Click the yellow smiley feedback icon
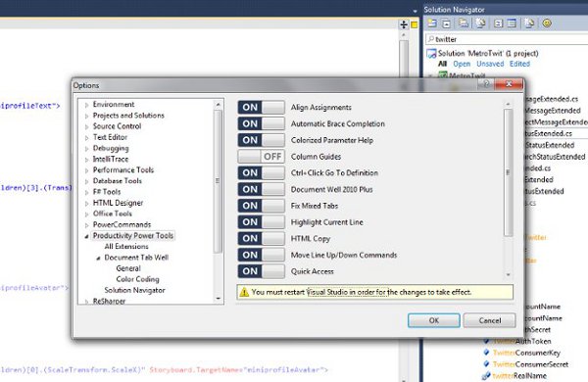Screen dimensions: 588x382 [x=547, y=24]
